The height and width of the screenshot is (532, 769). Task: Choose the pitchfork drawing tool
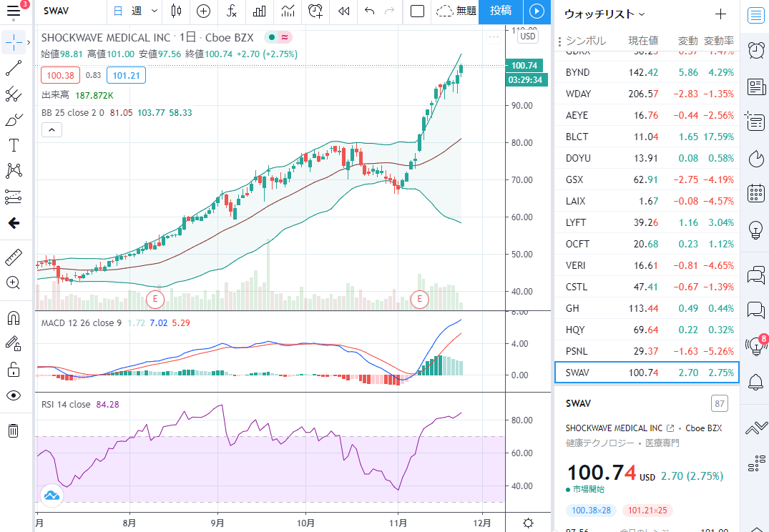point(14,94)
